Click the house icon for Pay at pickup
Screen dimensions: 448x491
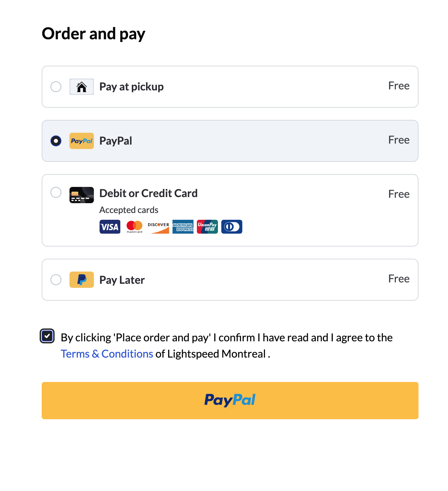tap(81, 87)
